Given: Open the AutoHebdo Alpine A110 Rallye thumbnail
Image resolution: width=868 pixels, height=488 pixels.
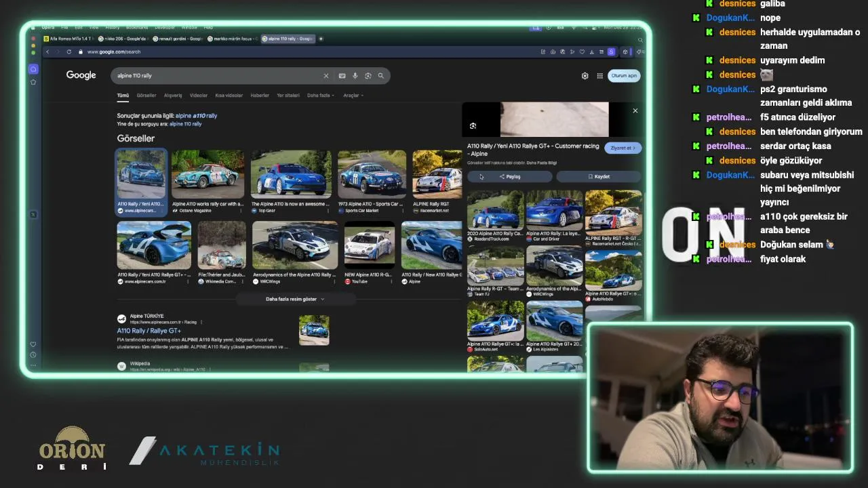Looking at the screenshot, I should tap(614, 270).
